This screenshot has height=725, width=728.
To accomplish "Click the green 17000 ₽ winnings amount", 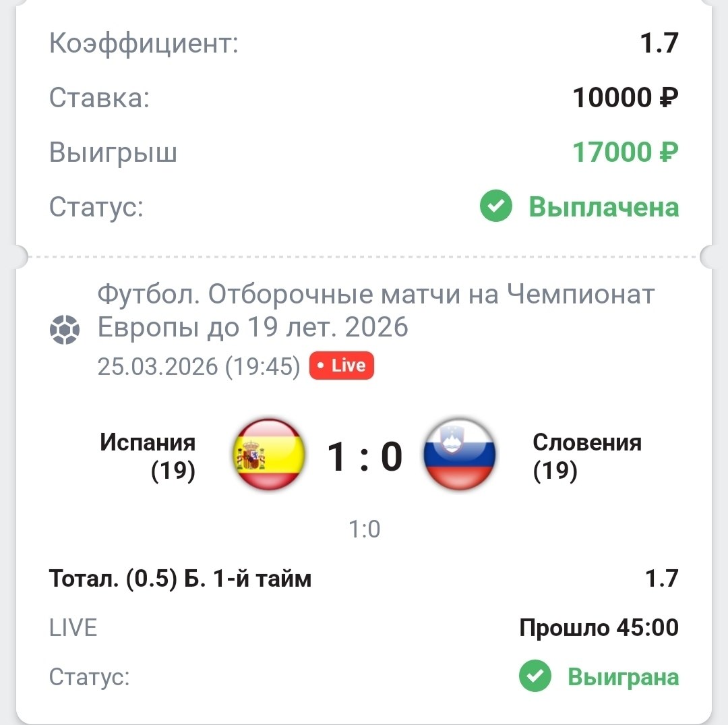I will pyautogui.click(x=625, y=153).
